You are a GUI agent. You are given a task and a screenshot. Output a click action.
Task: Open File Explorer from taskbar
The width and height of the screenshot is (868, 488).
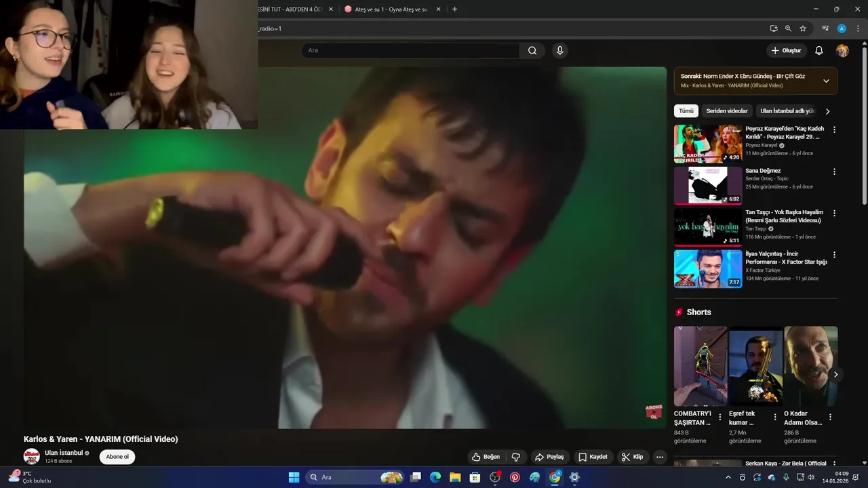click(x=455, y=477)
